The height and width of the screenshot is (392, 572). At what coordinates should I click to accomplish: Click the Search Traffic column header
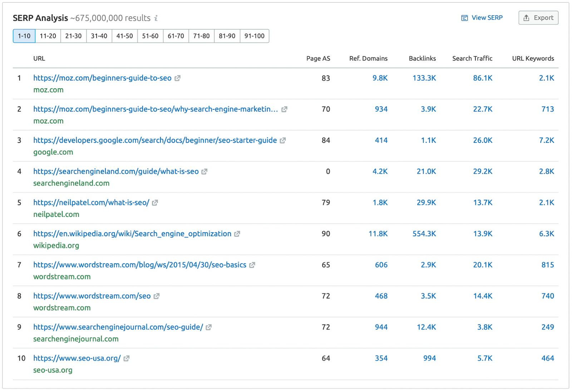coord(472,58)
